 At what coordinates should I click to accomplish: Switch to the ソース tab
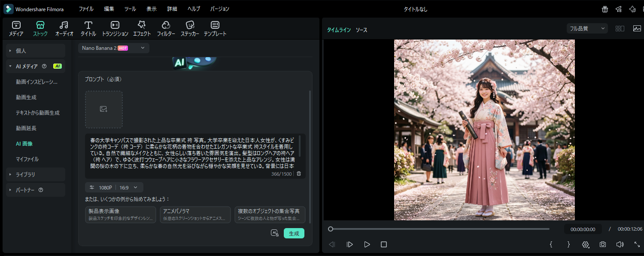click(361, 30)
